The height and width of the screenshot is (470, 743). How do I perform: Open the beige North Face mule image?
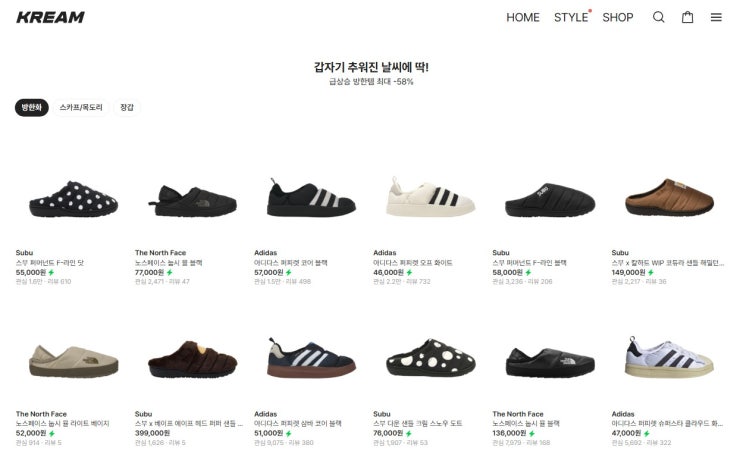[73, 361]
